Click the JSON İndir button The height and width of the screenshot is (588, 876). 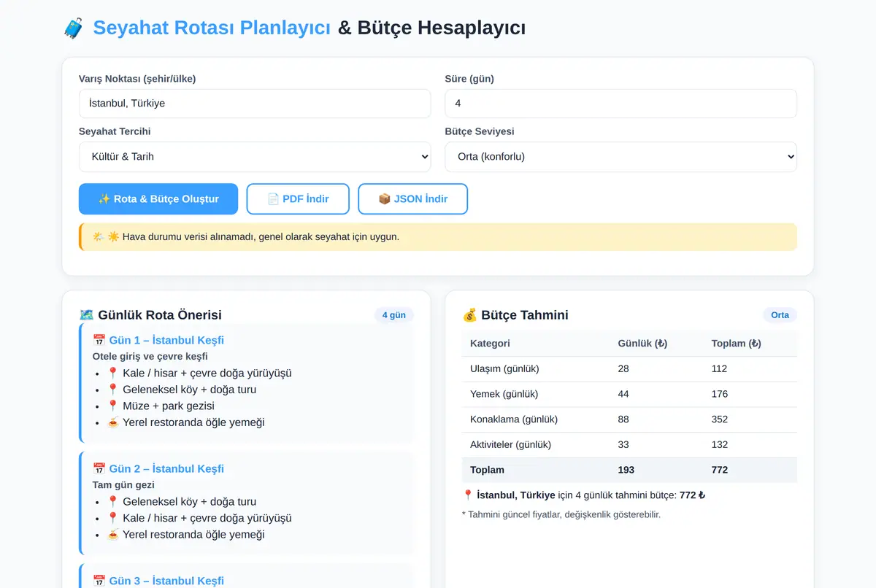(x=413, y=199)
